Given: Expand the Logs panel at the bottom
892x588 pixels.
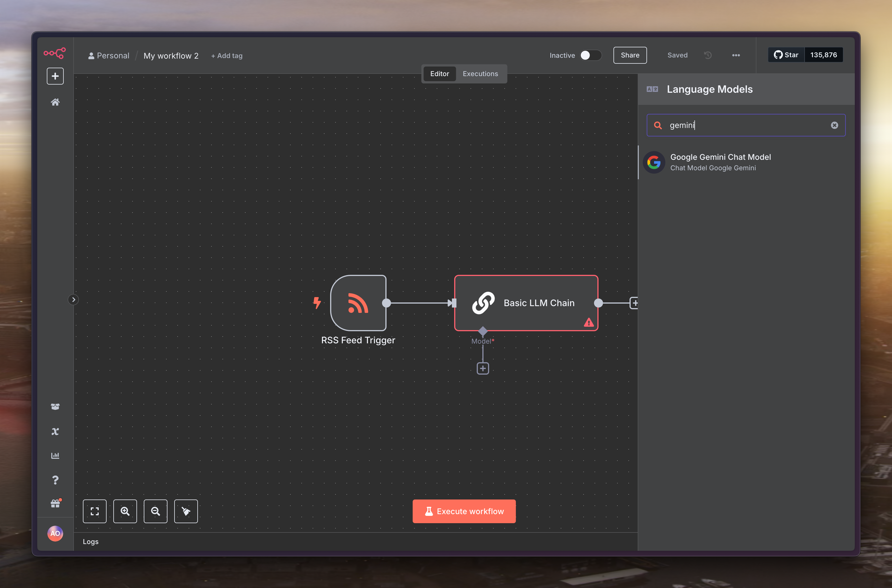Looking at the screenshot, I should [x=91, y=541].
